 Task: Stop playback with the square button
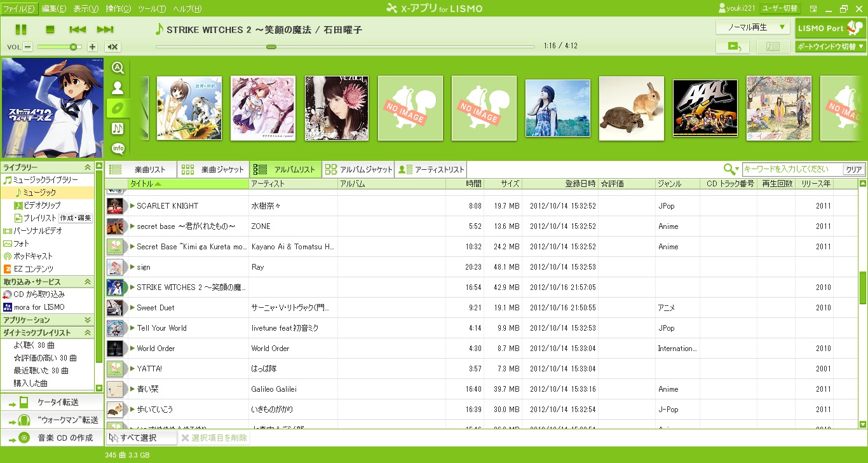[50, 29]
